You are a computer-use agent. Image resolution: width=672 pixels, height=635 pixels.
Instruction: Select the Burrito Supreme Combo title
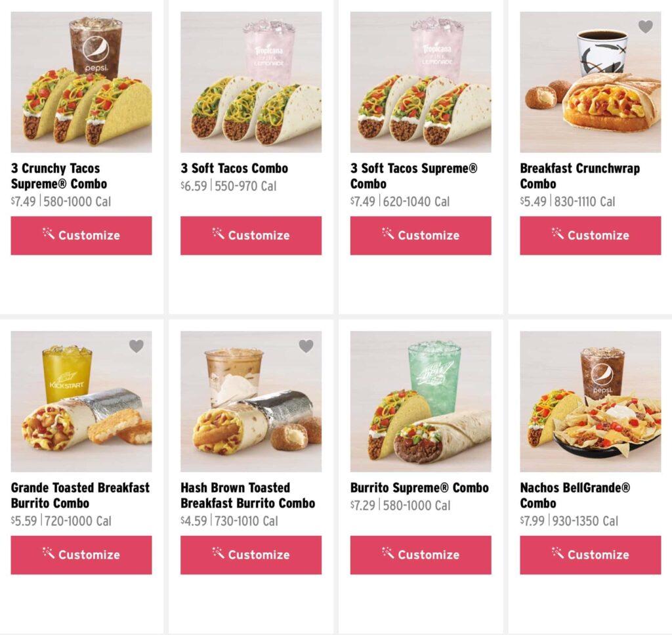pos(419,488)
